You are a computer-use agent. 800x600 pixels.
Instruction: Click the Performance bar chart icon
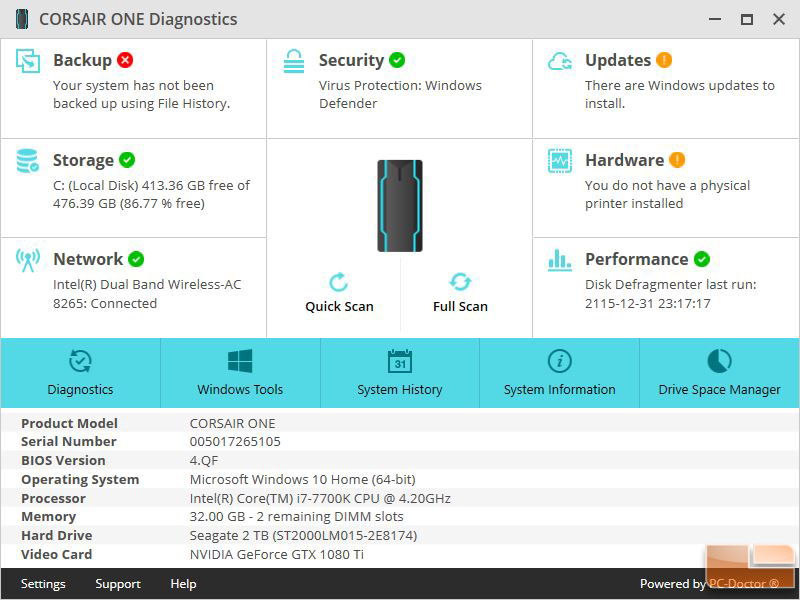(x=560, y=260)
